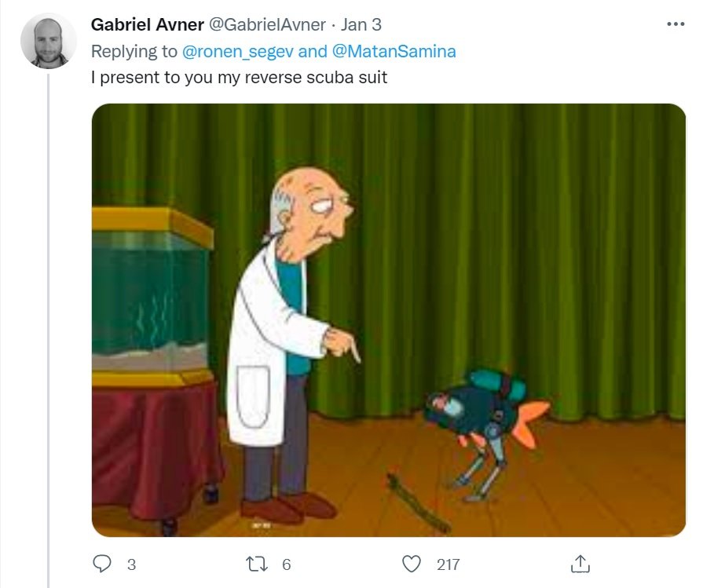703x588 pixels.
Task: Open the @MatanSamina mention
Action: [394, 51]
